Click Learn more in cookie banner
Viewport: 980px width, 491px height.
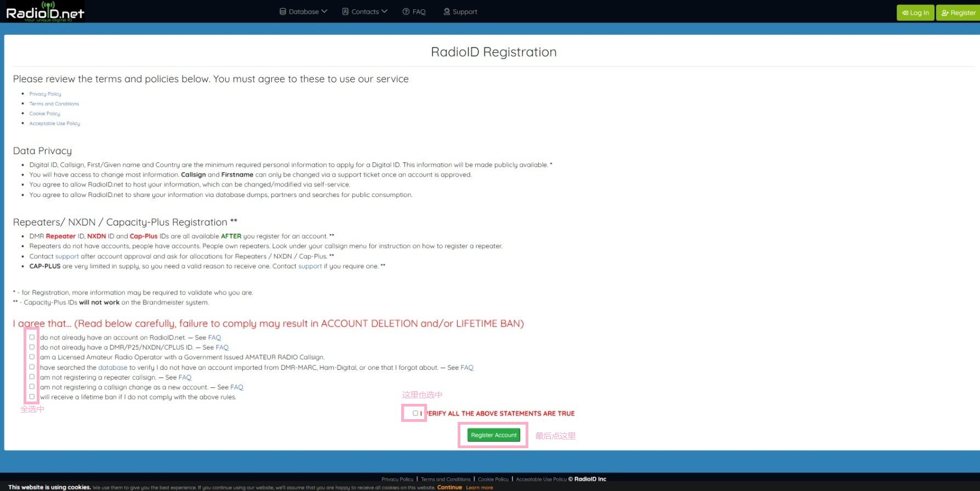point(479,487)
